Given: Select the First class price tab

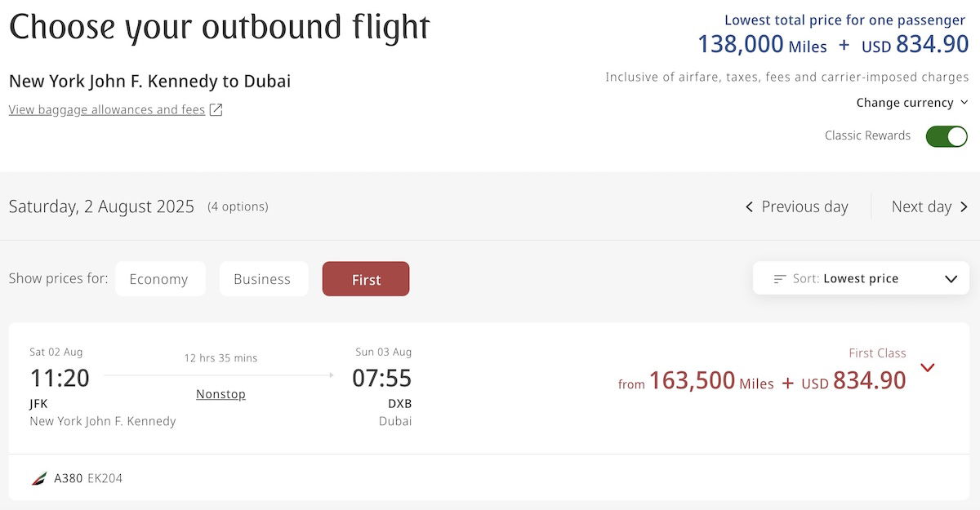Looking at the screenshot, I should [366, 279].
